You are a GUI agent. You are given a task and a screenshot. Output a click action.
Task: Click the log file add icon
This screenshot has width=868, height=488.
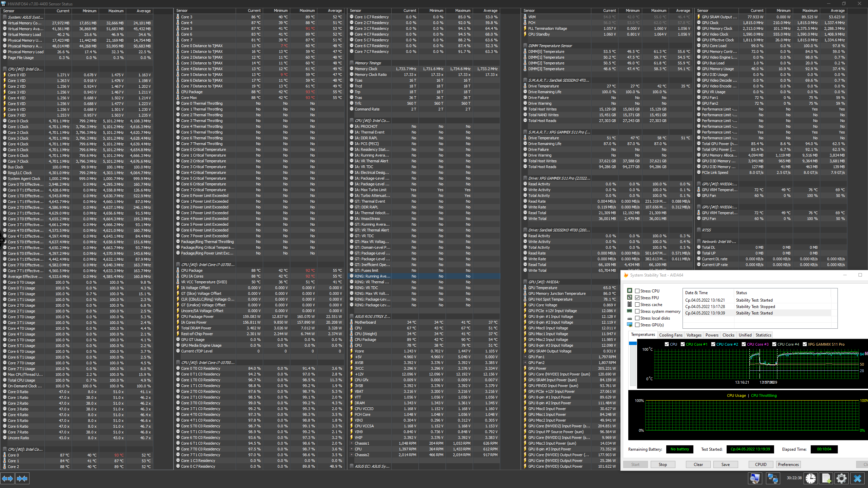826,479
